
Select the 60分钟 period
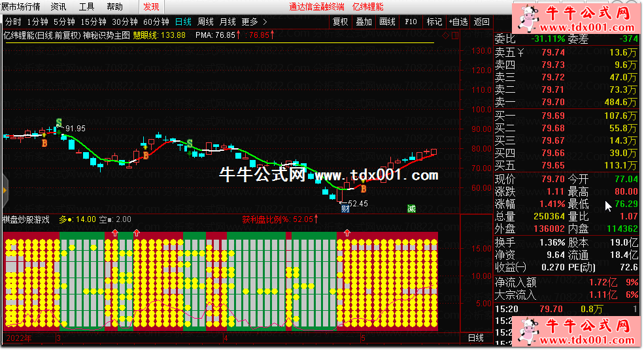coord(156,22)
